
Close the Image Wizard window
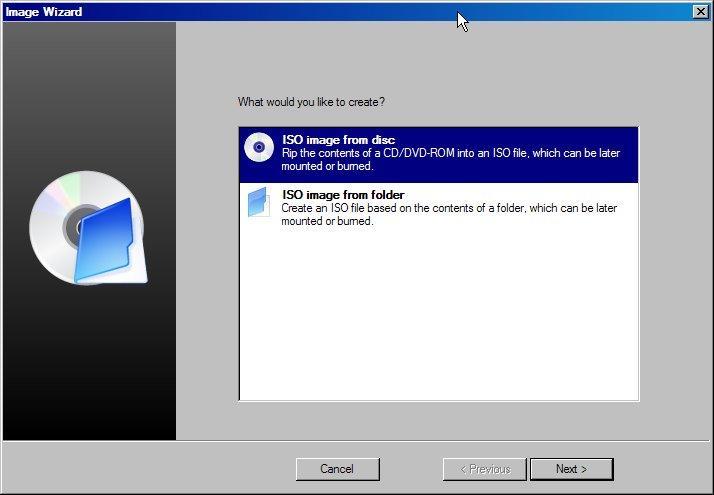pos(700,11)
